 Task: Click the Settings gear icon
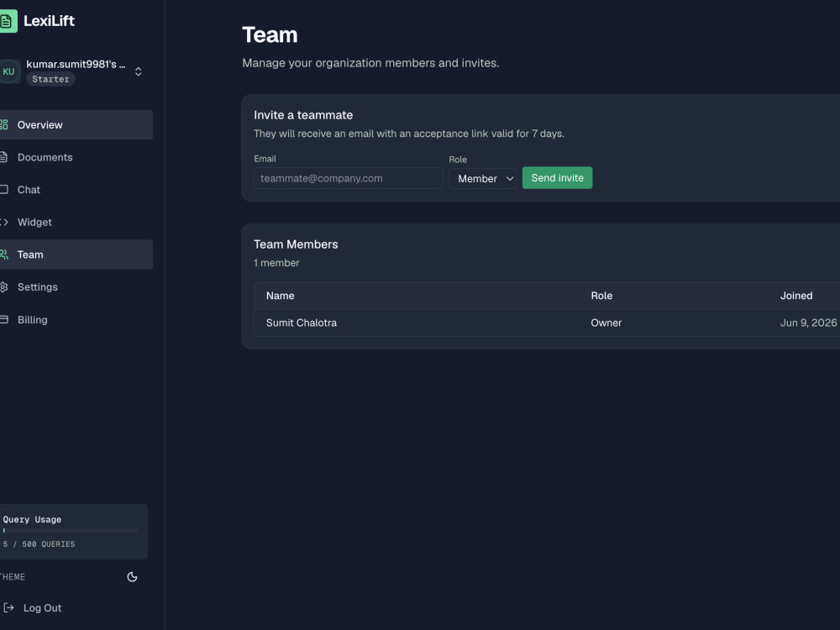point(3,287)
